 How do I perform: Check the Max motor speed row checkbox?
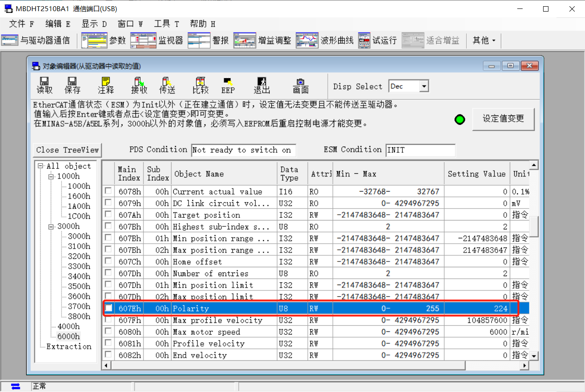tap(108, 332)
